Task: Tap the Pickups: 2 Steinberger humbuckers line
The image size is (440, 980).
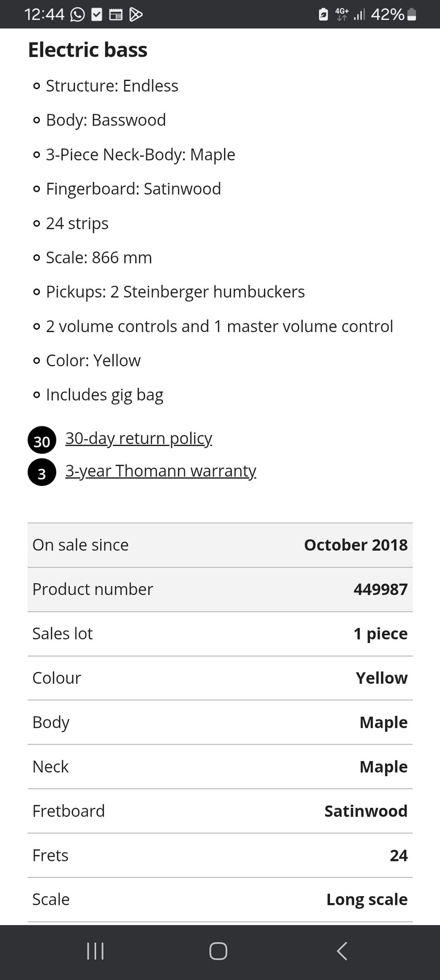Action: (x=175, y=292)
